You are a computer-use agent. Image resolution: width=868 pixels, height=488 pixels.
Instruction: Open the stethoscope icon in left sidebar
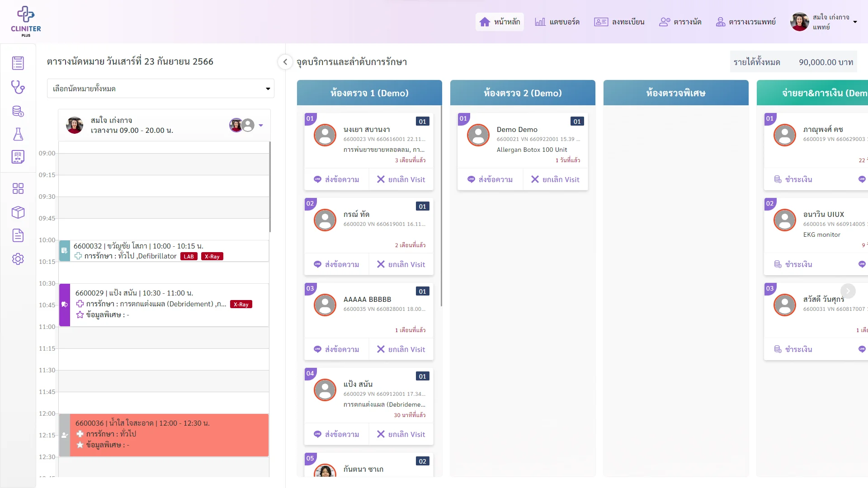(18, 87)
